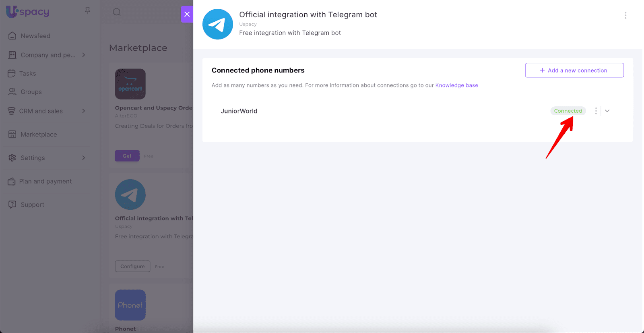
Task: Expand CRM and sales submenu
Action: pyautogui.click(x=84, y=111)
